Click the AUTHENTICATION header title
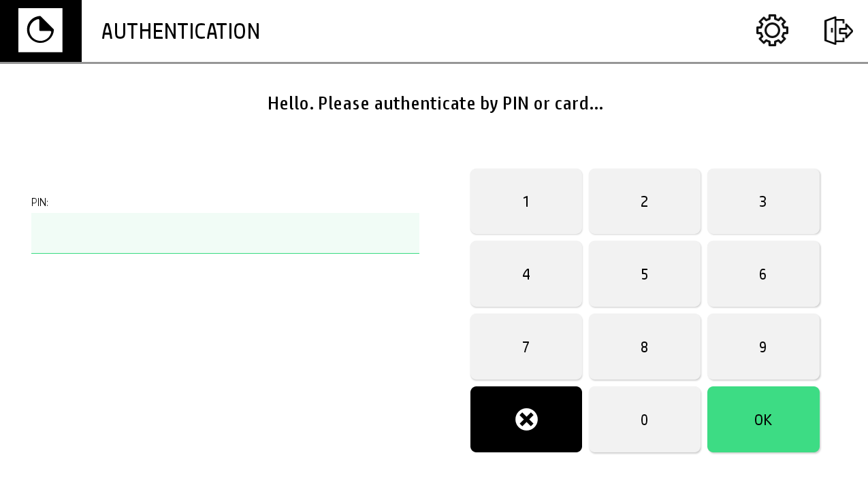This screenshot has height=485, width=868. coord(180,32)
